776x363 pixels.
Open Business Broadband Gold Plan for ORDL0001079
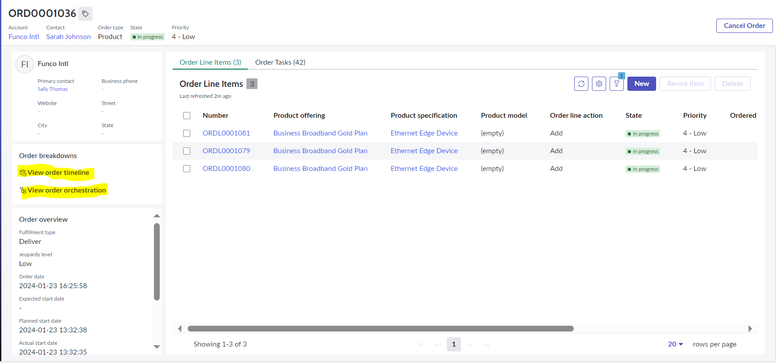(320, 151)
